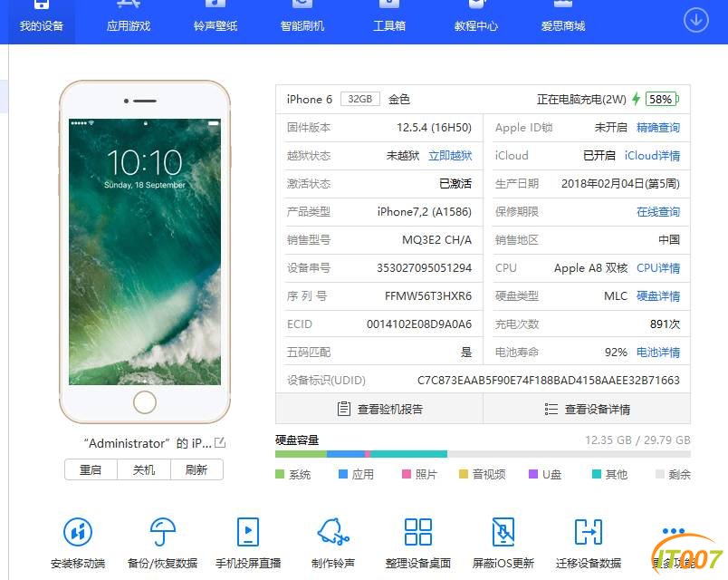This screenshot has width=728, height=580.
Task: Click the UDID value C7C873EAAB5F...
Action: point(549,380)
